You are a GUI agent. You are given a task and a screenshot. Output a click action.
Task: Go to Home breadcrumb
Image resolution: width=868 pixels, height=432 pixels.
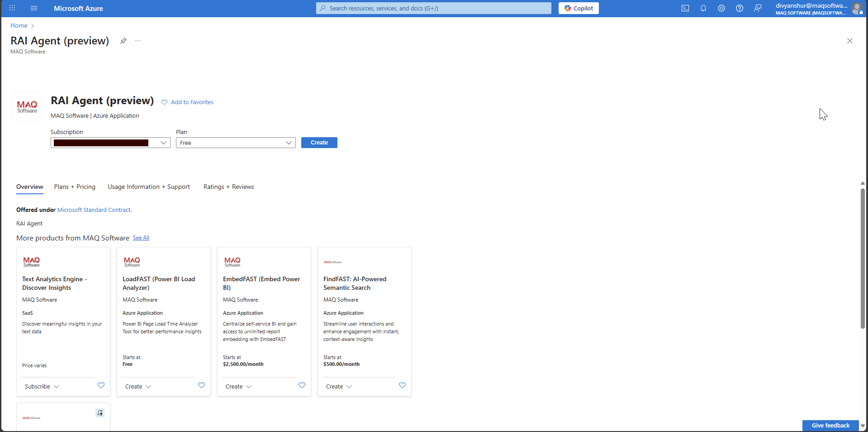point(19,26)
